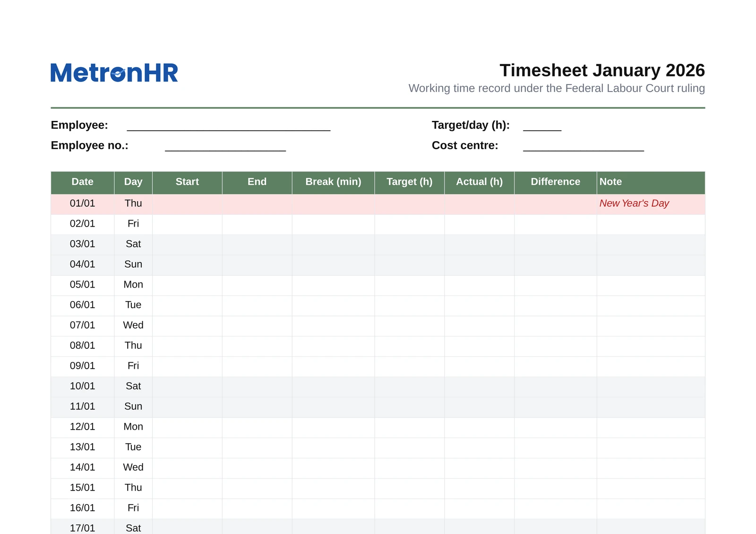Select date cell 14/01
Screen dimensions: 756x534
83,468
